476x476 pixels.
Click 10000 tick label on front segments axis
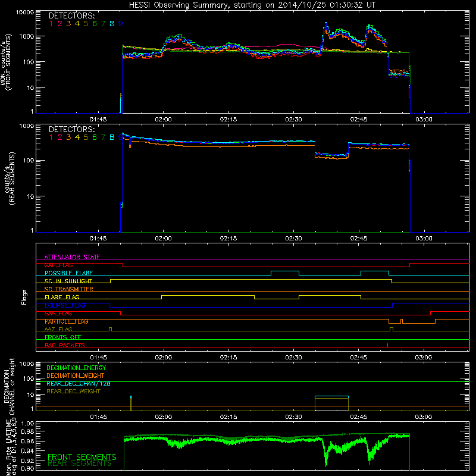[x=25, y=12]
